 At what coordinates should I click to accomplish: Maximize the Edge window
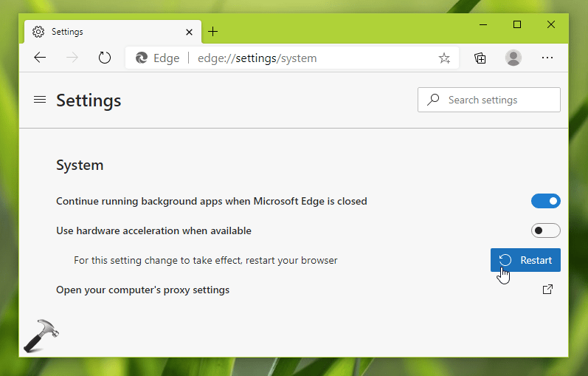(x=517, y=25)
